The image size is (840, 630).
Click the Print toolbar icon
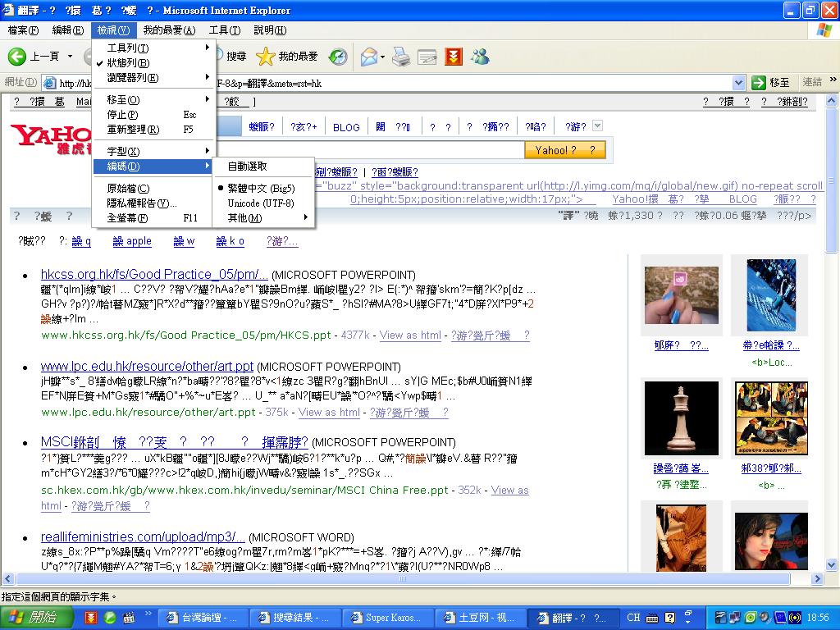(x=400, y=57)
